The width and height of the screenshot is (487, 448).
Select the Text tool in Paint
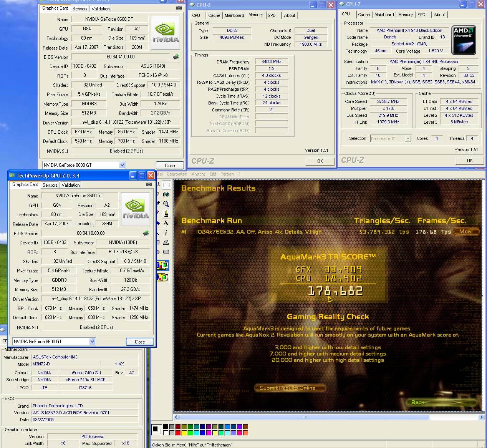166,223
